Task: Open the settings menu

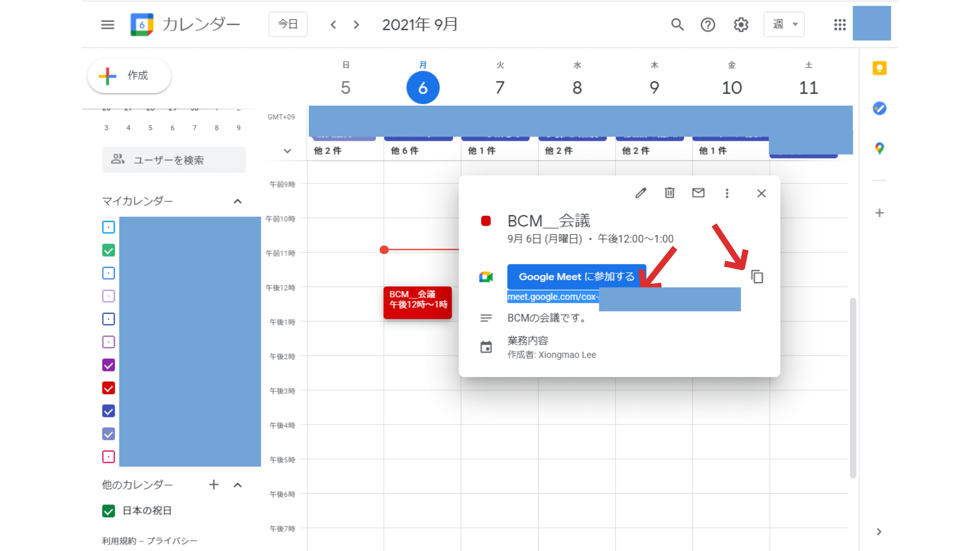Action: 741,24
